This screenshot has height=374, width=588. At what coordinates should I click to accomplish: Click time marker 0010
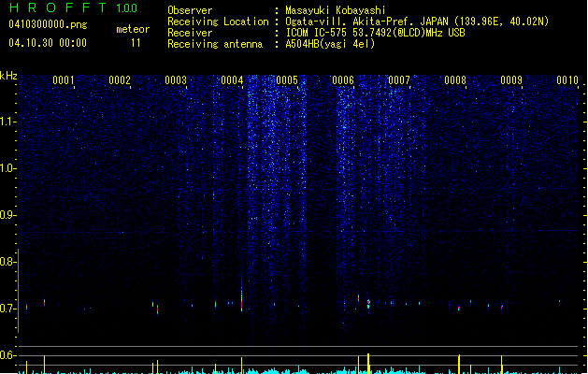[567, 79]
